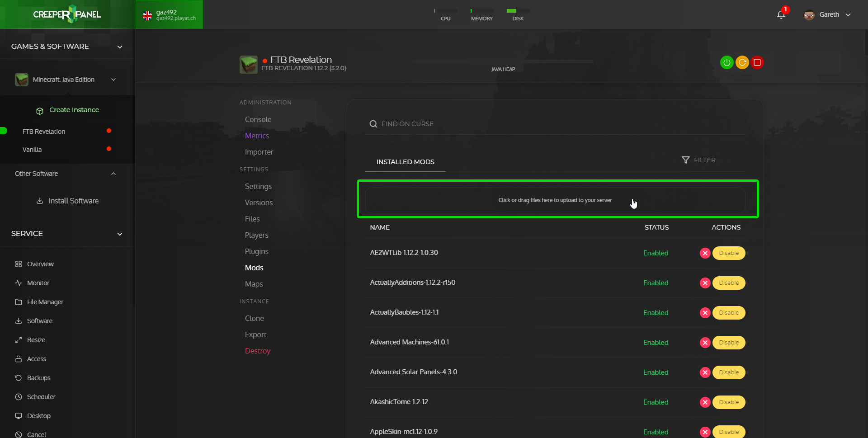Disable the AkashicTome mod
Image resolution: width=868 pixels, height=438 pixels.
729,402
